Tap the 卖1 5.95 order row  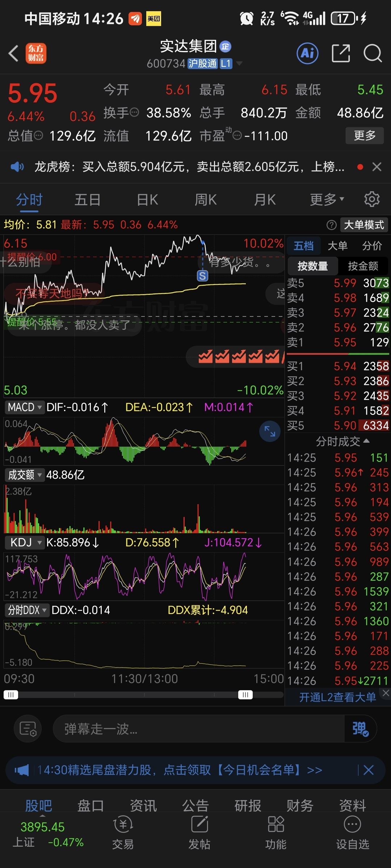338,342
